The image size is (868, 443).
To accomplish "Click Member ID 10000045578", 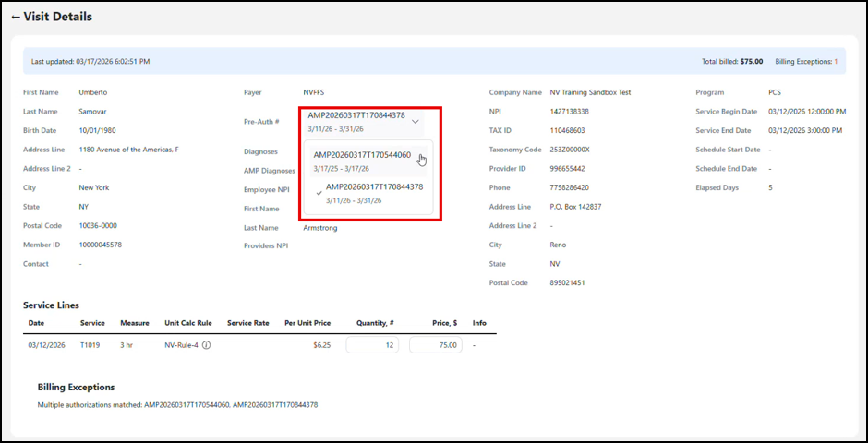I will click(x=101, y=245).
